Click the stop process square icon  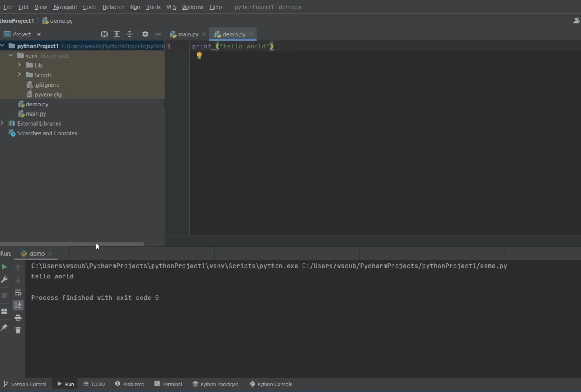4,296
